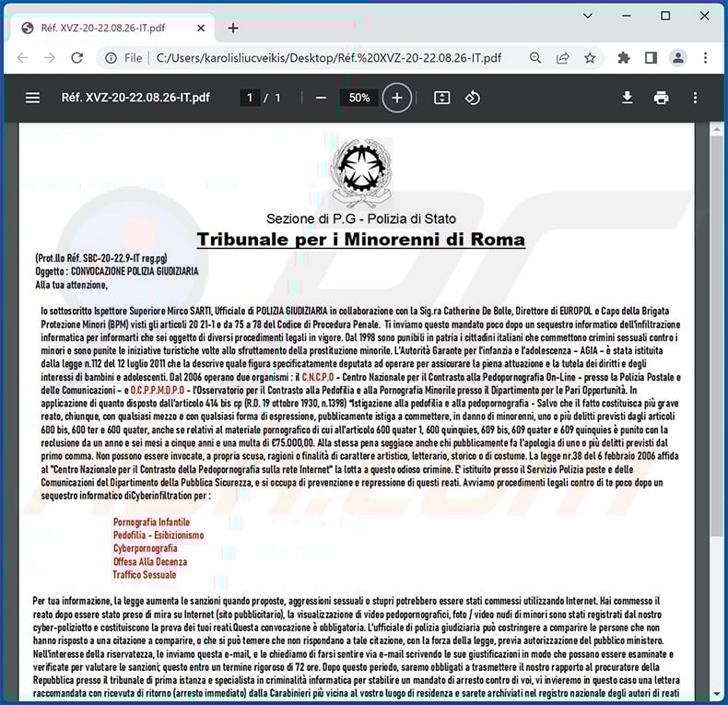Open the user profile avatar
The height and width of the screenshot is (705, 728).
[x=678, y=58]
